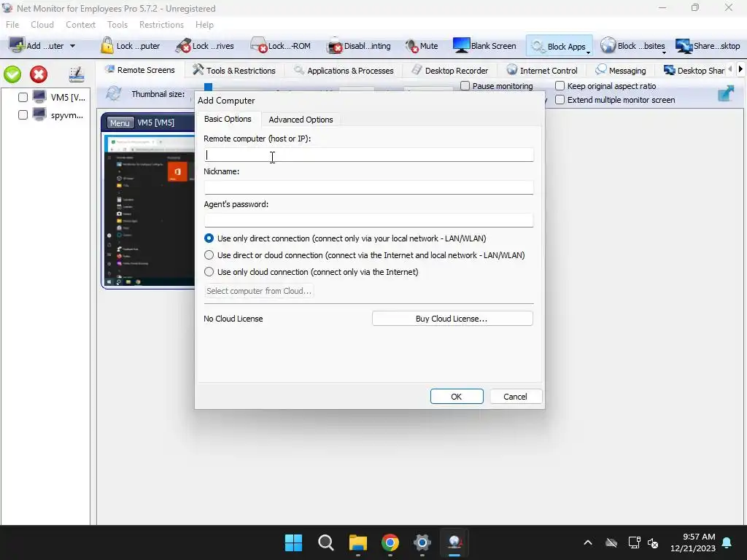Open File Explorer from taskbar
747x560 pixels.
point(357,542)
